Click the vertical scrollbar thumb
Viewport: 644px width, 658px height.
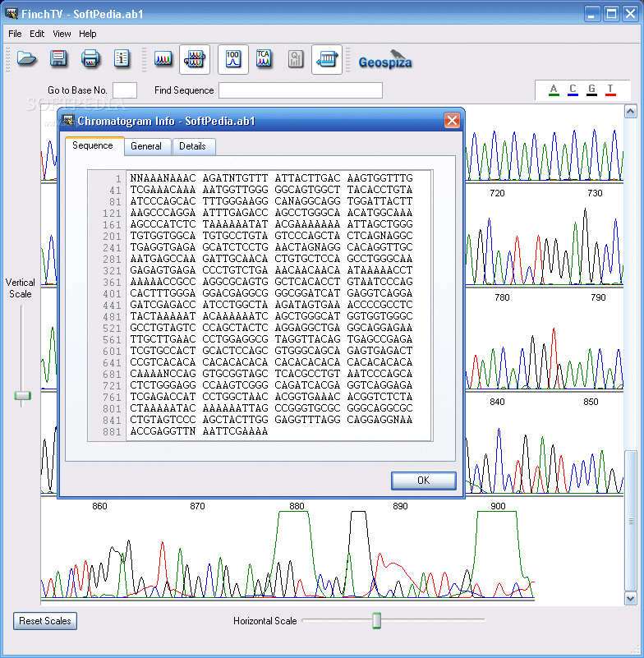click(631, 521)
